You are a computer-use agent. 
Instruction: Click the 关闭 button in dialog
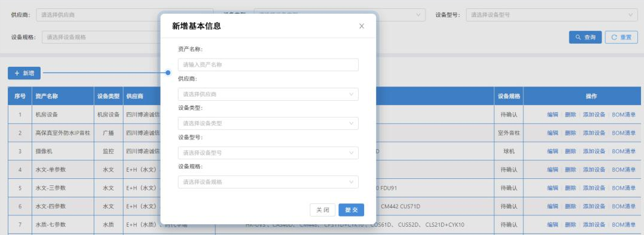click(x=322, y=210)
